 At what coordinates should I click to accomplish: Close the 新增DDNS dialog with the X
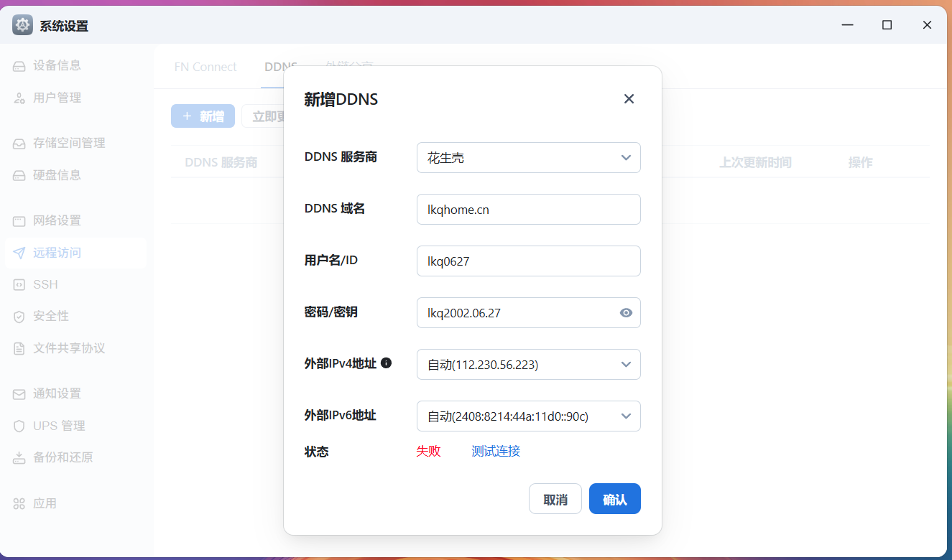629,99
